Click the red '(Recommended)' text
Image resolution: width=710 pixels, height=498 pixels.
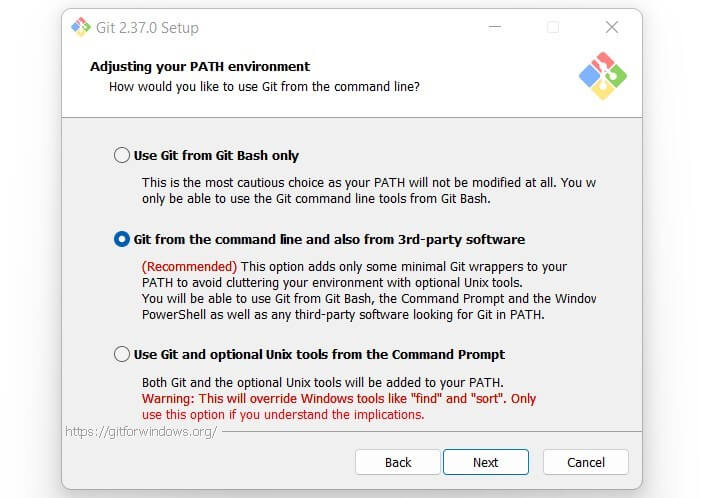[189, 267]
